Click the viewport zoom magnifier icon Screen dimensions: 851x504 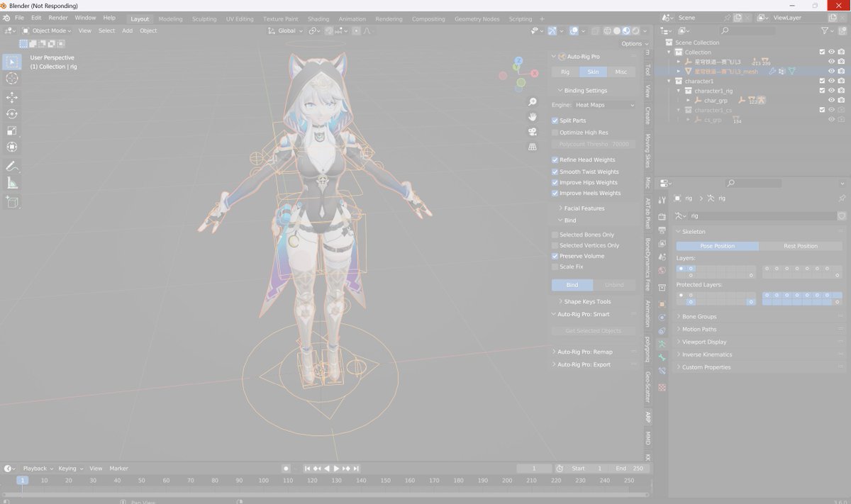click(x=533, y=102)
